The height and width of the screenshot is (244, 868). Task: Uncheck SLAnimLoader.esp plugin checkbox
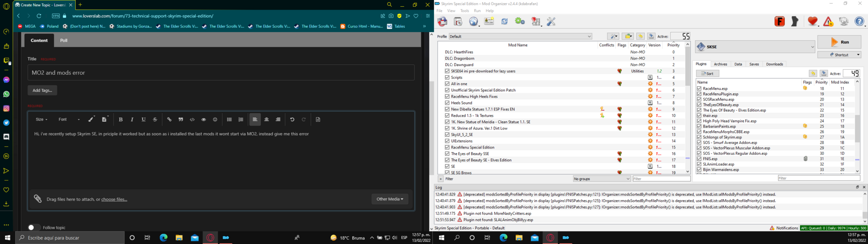coord(699,164)
